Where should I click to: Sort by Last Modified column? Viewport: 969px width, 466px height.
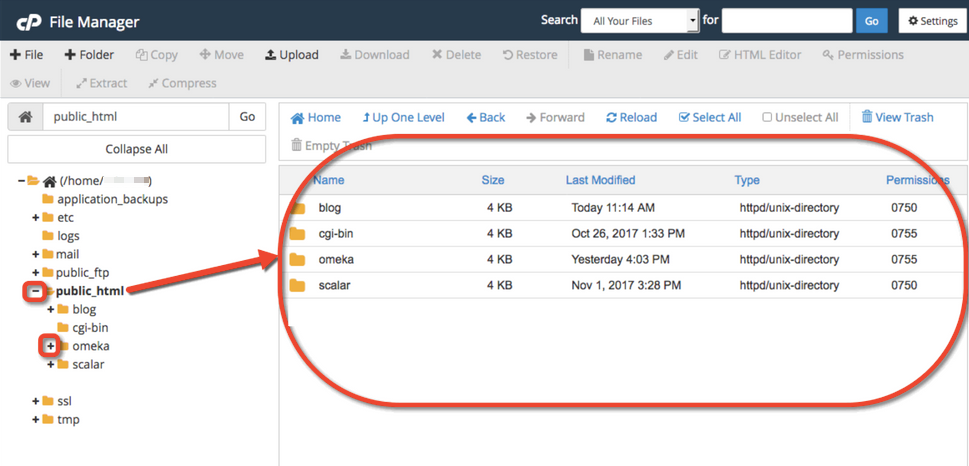(x=600, y=180)
